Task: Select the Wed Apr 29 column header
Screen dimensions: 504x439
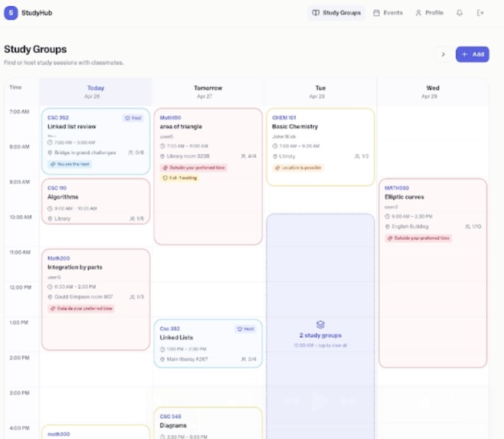Action: coord(433,92)
